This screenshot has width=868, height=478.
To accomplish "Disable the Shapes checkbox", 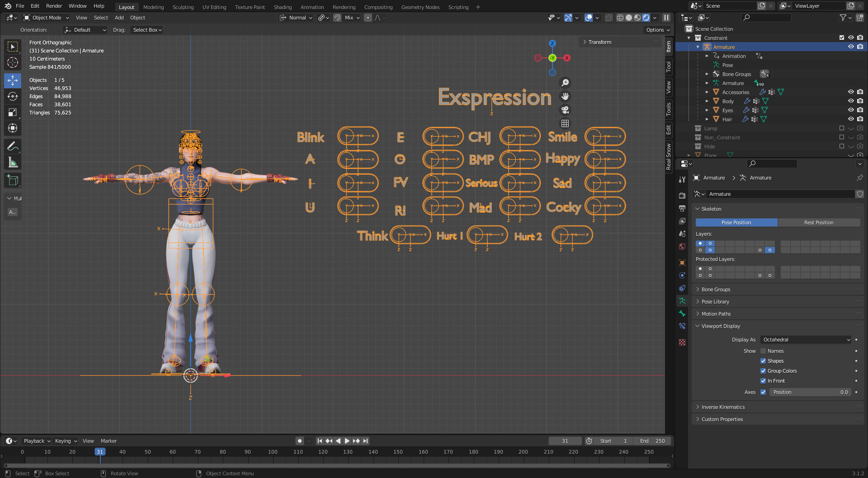I will click(763, 361).
